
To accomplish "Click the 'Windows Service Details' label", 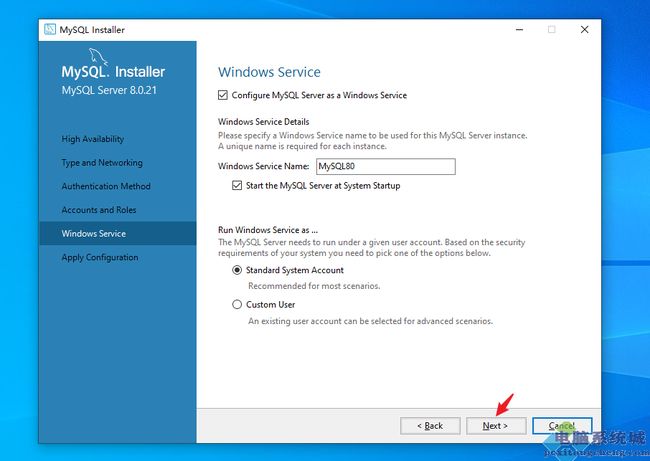I will pyautogui.click(x=264, y=122).
